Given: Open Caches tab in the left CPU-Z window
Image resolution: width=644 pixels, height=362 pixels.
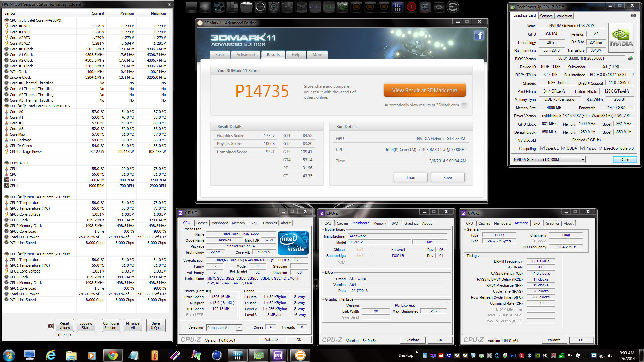Looking at the screenshot, I should (x=202, y=223).
